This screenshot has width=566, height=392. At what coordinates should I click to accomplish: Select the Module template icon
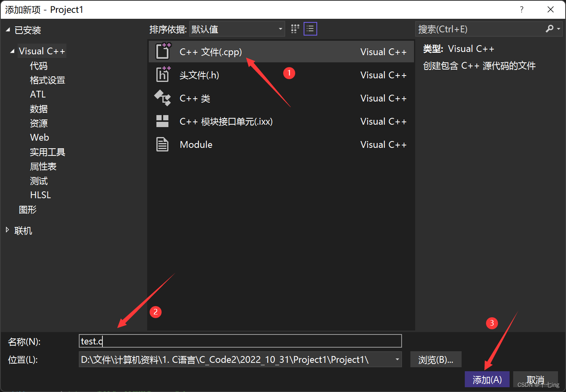tap(163, 144)
